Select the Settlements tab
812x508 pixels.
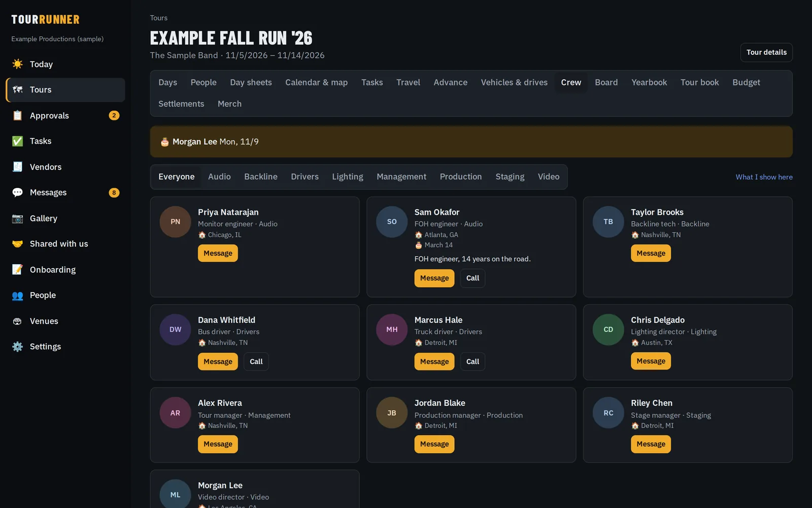click(181, 104)
